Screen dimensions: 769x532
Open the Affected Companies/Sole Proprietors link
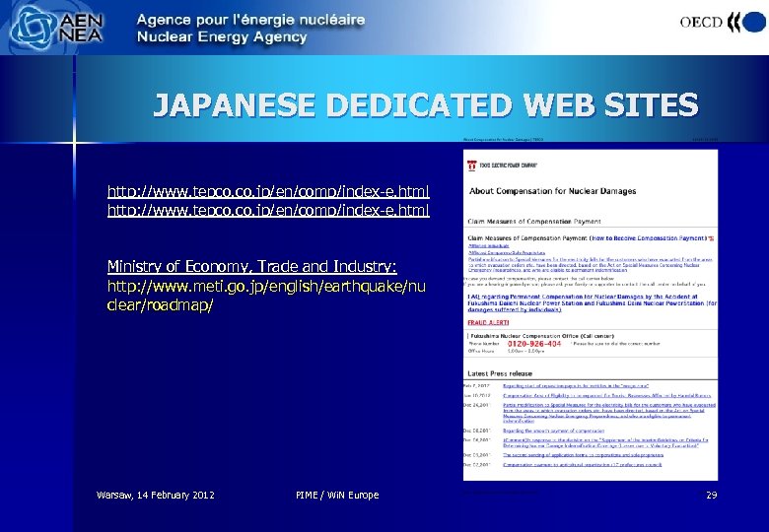click(x=507, y=253)
